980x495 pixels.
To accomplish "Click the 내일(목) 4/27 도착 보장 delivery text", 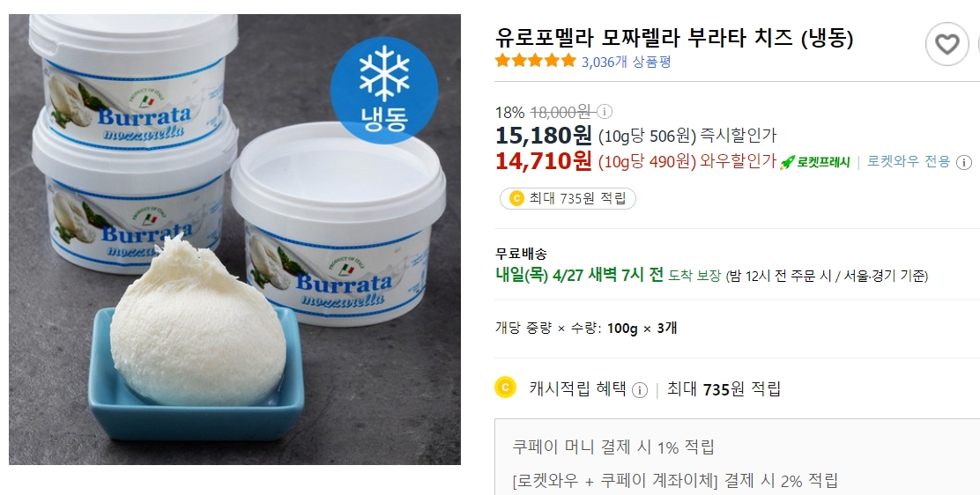I will 608,275.
